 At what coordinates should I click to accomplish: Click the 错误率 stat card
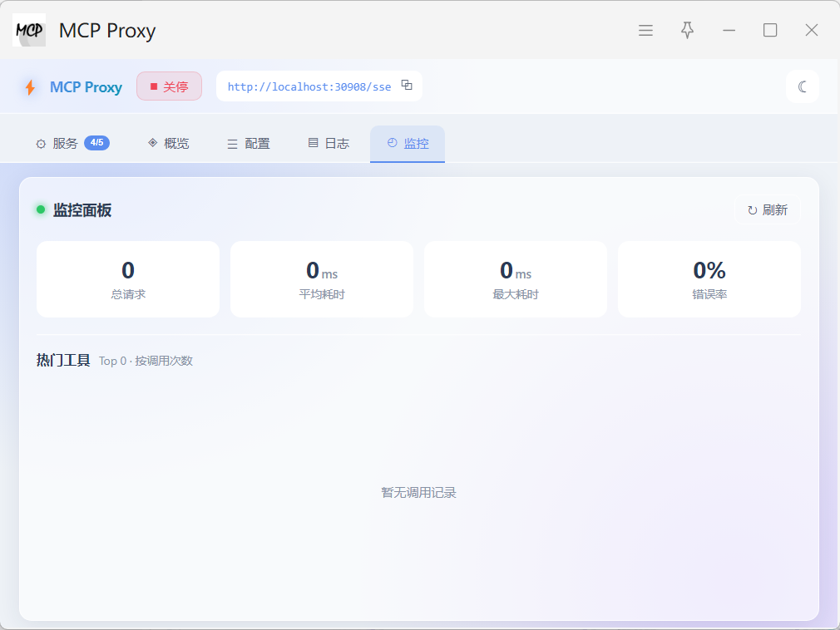point(709,279)
